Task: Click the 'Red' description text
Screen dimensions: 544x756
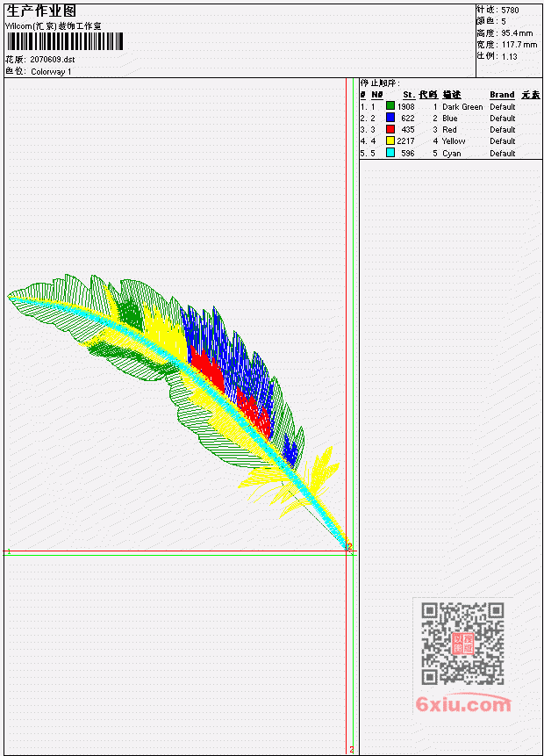Action: point(449,130)
